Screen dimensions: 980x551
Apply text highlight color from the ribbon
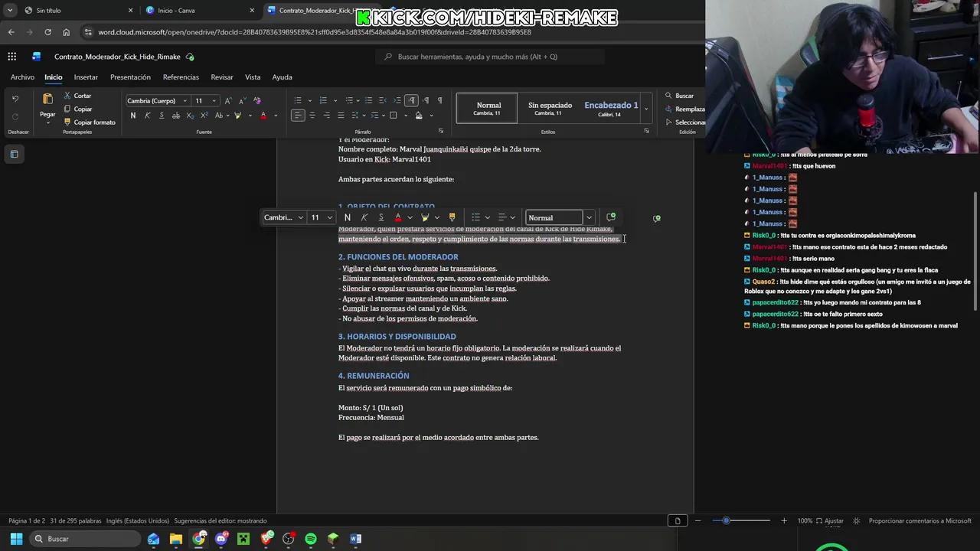tap(239, 115)
